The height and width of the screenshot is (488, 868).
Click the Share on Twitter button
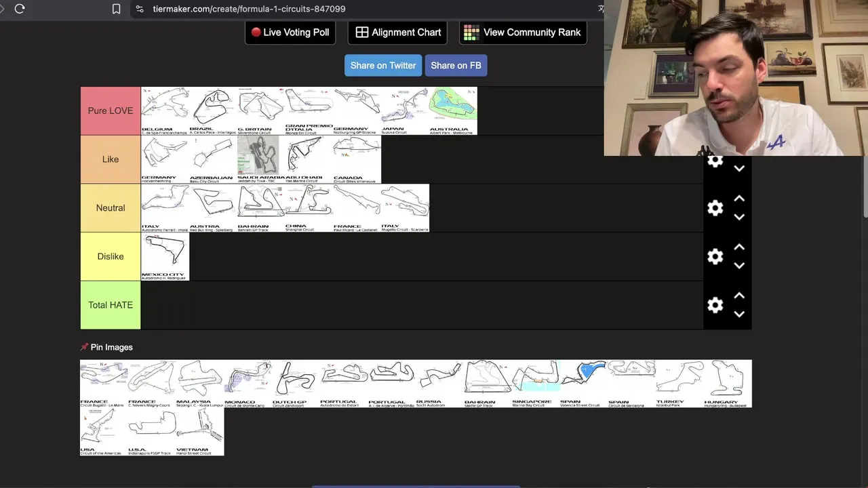point(383,65)
